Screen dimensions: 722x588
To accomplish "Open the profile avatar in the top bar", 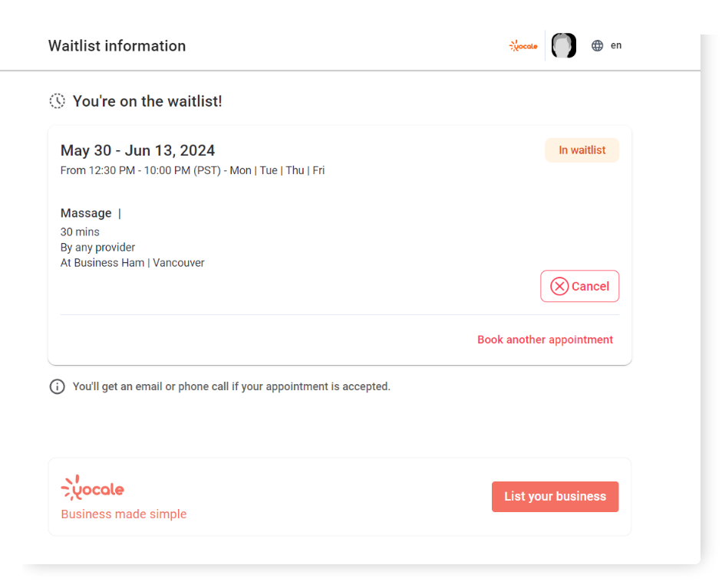I will [563, 45].
